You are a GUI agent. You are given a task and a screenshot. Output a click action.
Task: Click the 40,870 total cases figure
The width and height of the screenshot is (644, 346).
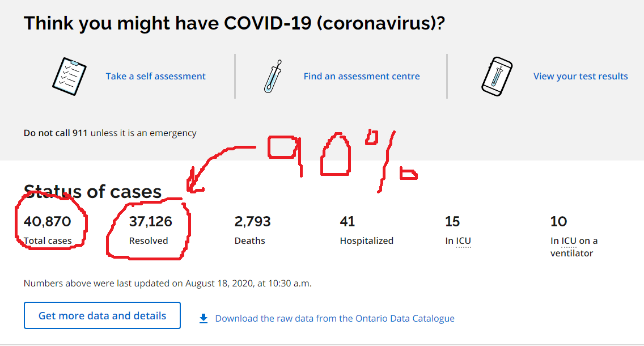(x=47, y=221)
